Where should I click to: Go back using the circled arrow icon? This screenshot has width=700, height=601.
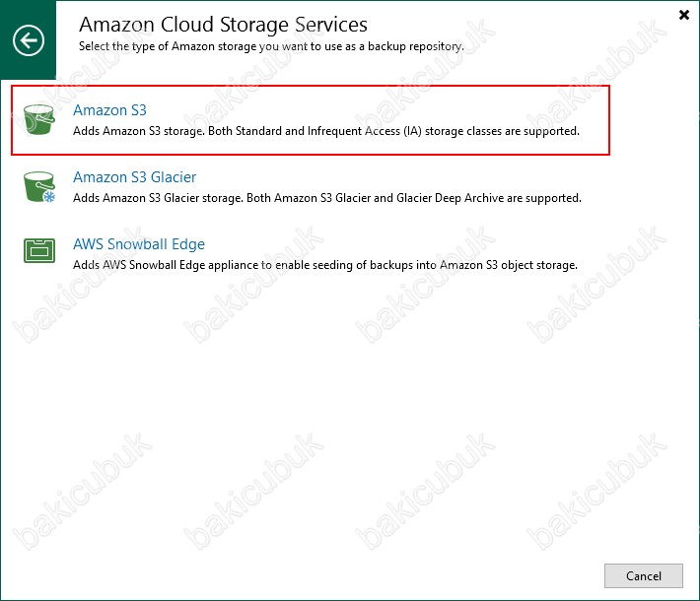(29, 40)
